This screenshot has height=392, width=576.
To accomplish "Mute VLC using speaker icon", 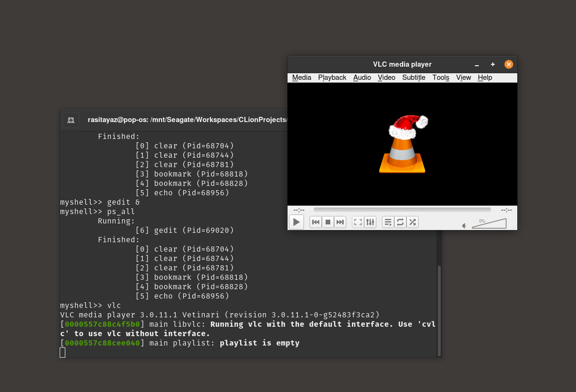I will tap(464, 226).
